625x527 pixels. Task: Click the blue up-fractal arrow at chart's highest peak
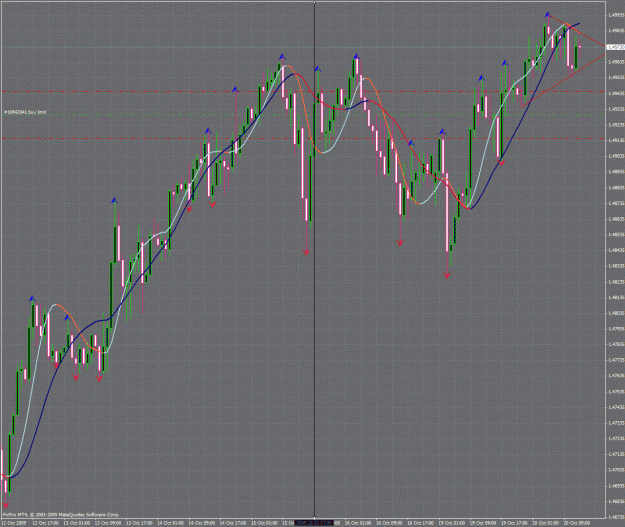548,15
